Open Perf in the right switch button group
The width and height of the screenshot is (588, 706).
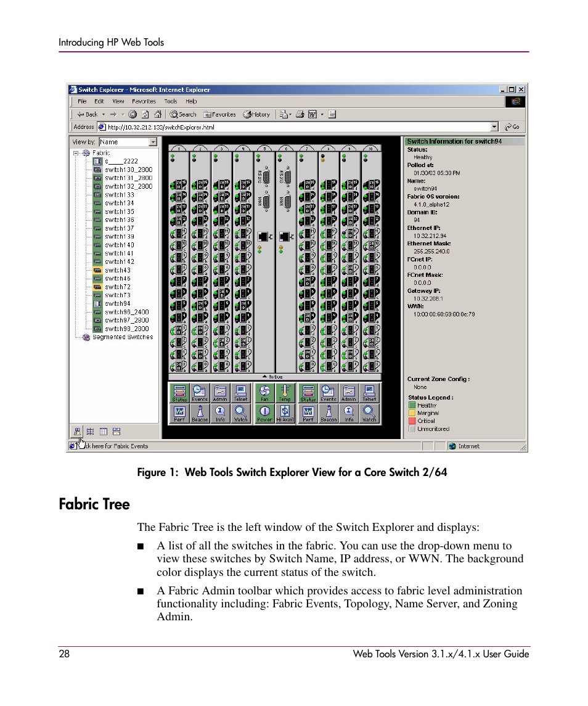pyautogui.click(x=308, y=413)
